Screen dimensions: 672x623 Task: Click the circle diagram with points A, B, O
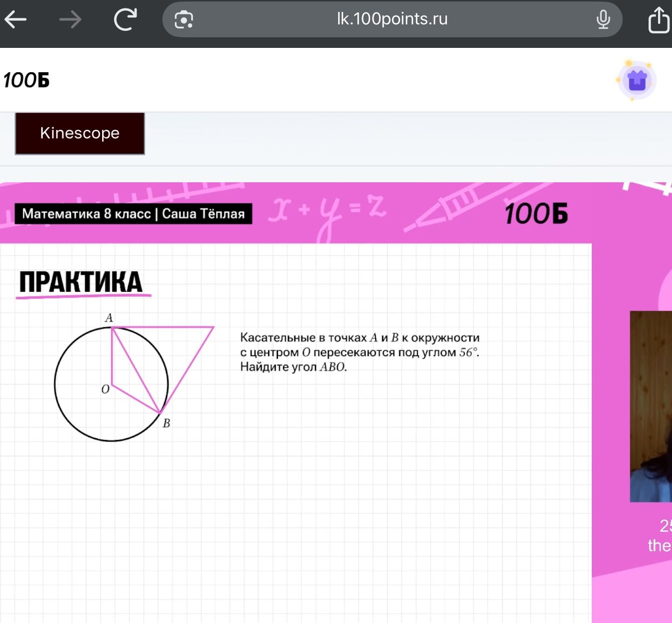point(134,377)
